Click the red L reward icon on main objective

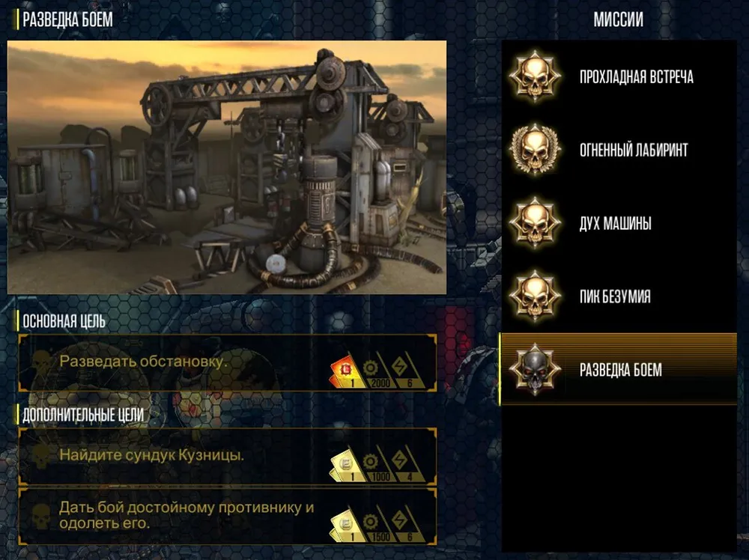click(346, 371)
